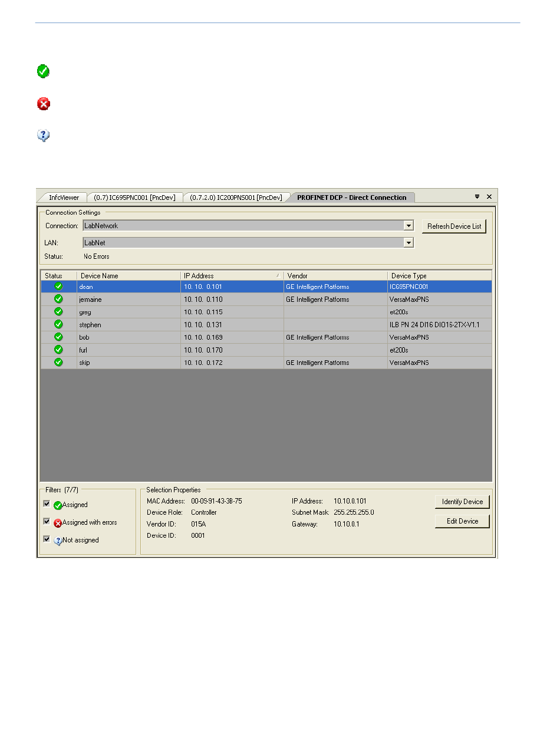Sort by the Device Type column header
Viewport: 560px width, 747px height.
coord(440,275)
